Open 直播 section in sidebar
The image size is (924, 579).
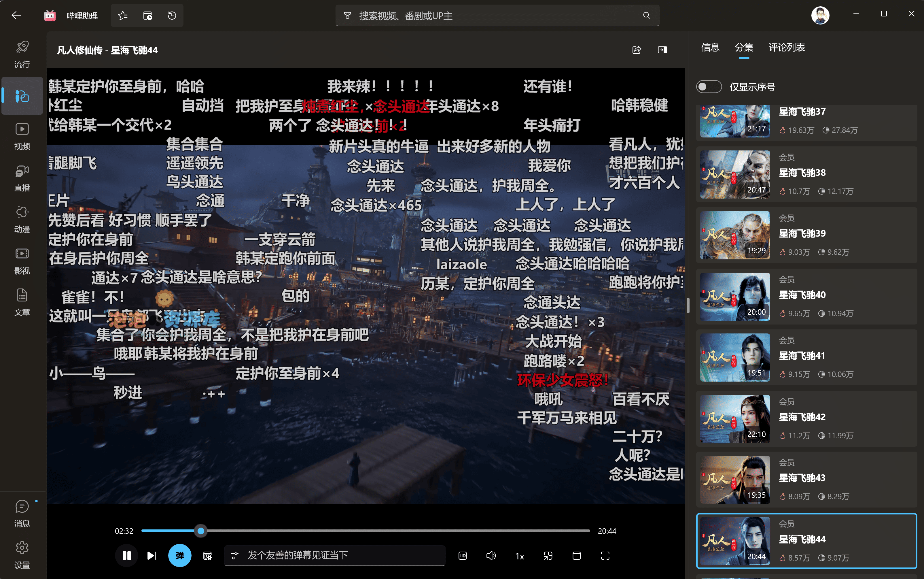[x=22, y=178]
